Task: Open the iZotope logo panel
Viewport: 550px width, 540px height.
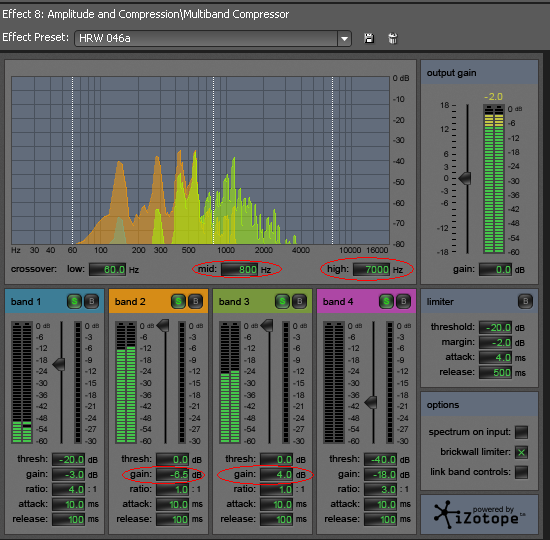Action: (479, 515)
